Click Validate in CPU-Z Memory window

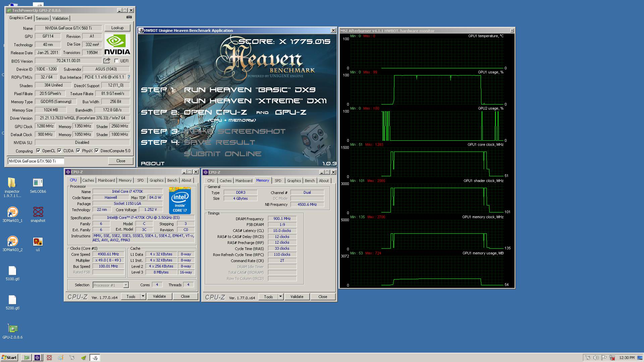297,297
